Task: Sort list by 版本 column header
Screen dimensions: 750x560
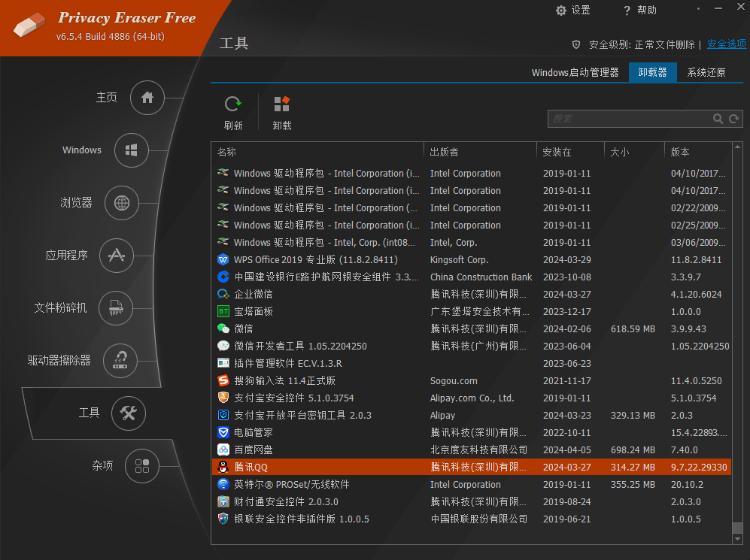Action: pos(698,152)
